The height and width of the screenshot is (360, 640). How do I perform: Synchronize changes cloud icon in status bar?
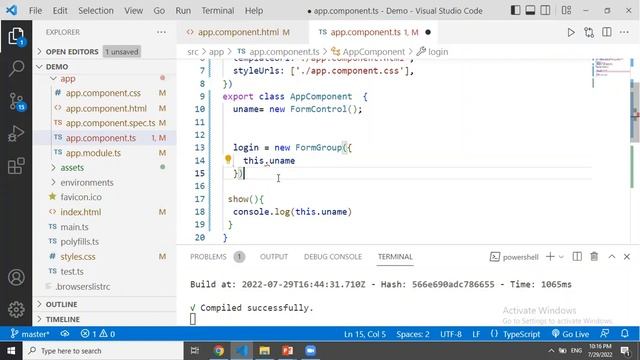click(x=64, y=334)
